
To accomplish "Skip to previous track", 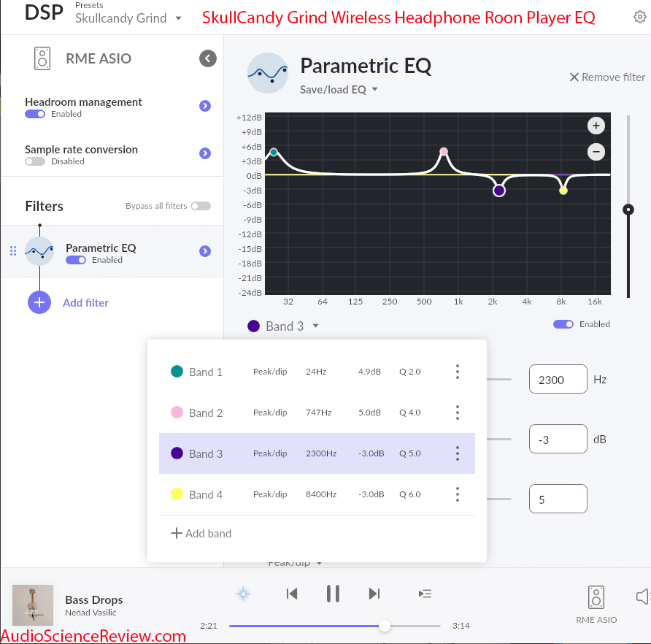I will pyautogui.click(x=292, y=594).
